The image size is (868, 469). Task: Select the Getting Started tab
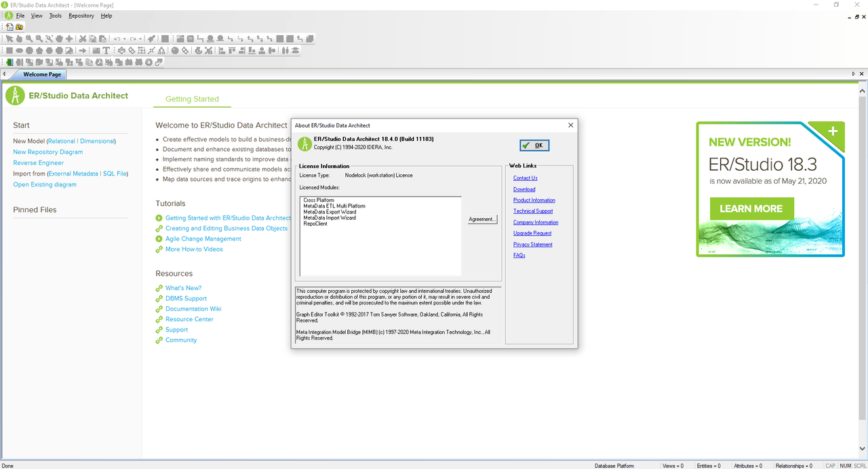[192, 99]
